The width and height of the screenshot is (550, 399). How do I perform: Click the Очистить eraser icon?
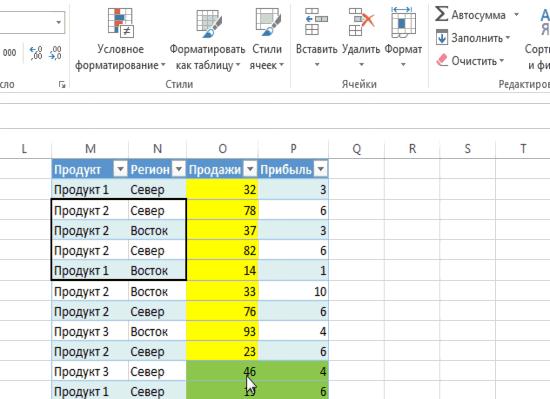pyautogui.click(x=442, y=60)
